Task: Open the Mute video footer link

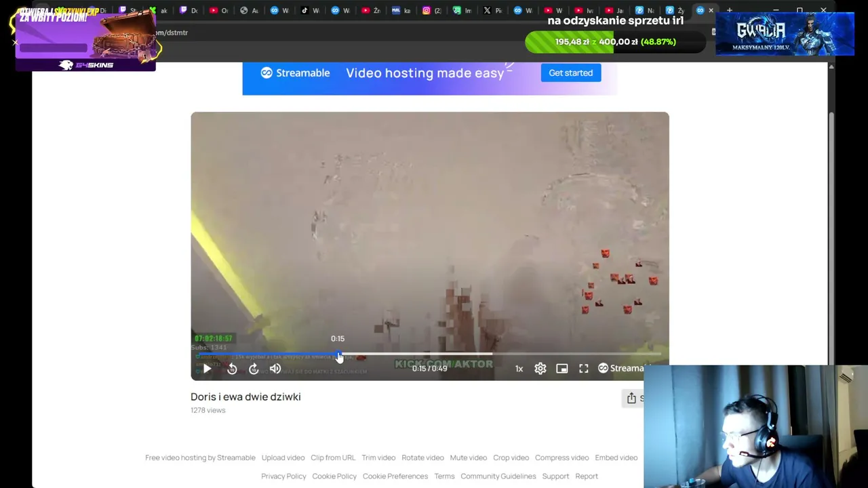Action: tap(468, 457)
